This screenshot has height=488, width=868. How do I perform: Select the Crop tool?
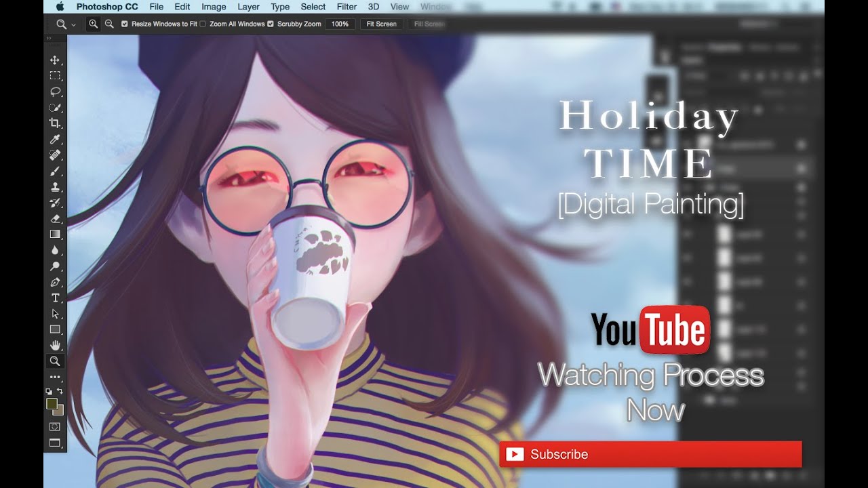(x=55, y=123)
